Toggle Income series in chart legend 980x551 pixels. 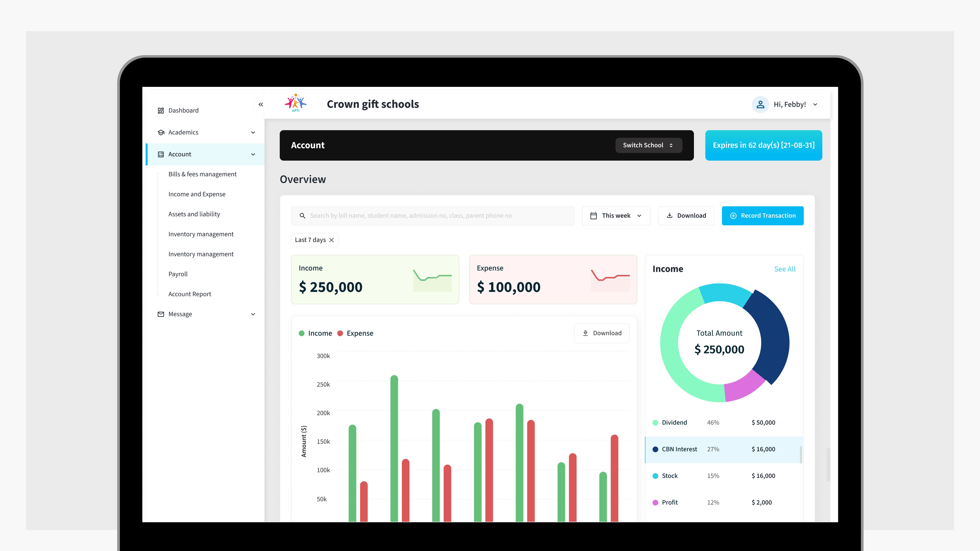[315, 333]
